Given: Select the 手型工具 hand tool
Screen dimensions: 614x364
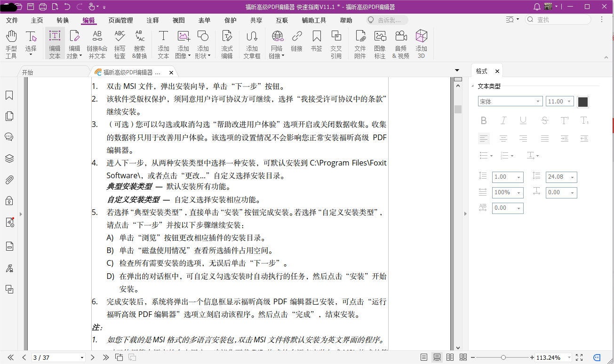Looking at the screenshot, I should pyautogui.click(x=11, y=44).
